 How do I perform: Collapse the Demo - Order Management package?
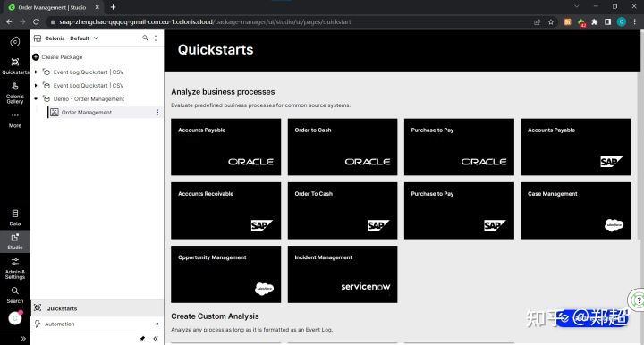[36, 99]
